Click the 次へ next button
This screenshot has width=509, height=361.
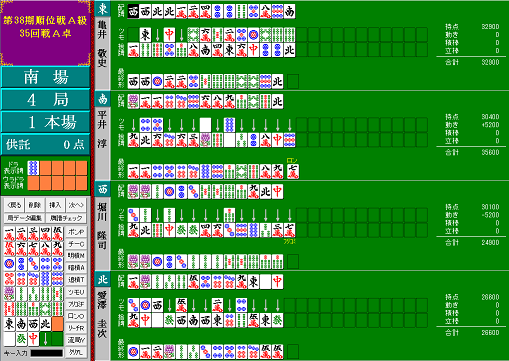[76, 205]
